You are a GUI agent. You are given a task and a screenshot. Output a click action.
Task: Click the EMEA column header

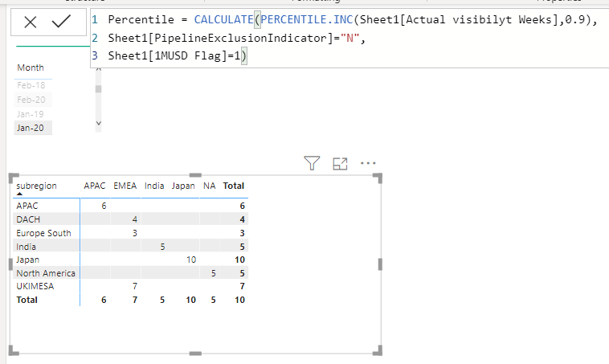point(125,186)
